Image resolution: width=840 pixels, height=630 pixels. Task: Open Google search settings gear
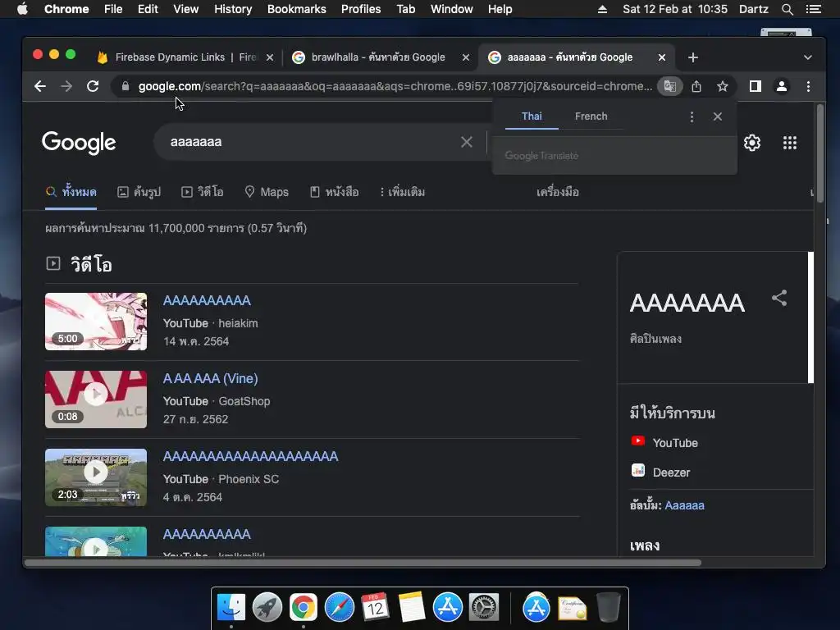(x=752, y=143)
